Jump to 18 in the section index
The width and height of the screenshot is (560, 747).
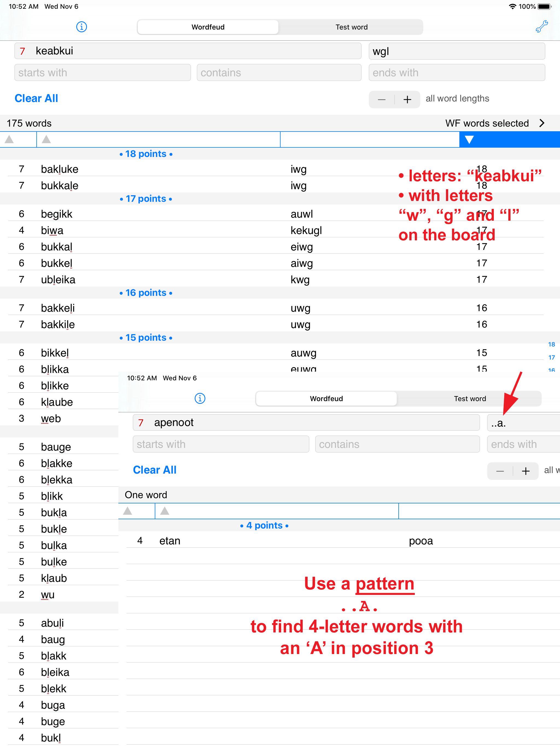552,344
